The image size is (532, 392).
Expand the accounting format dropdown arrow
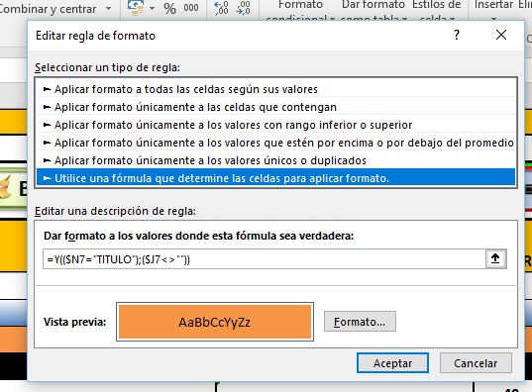(152, 8)
